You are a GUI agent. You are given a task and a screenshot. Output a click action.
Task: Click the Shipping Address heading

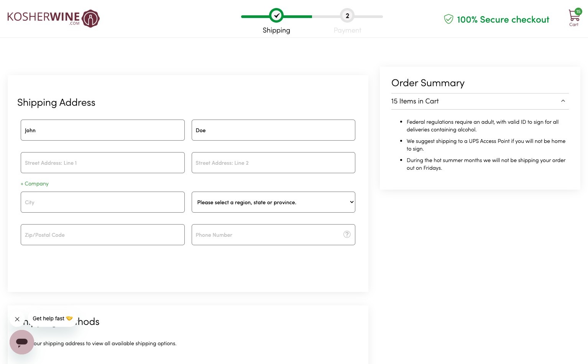coord(56,102)
